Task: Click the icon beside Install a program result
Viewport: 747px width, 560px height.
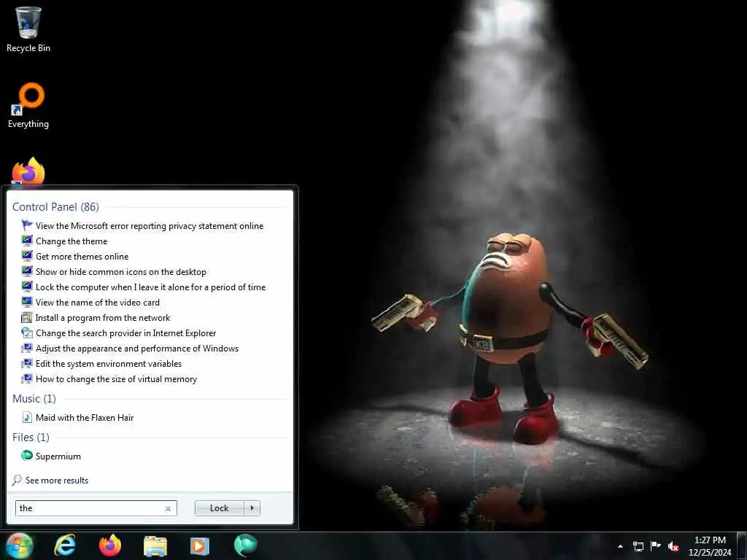Action: (27, 317)
